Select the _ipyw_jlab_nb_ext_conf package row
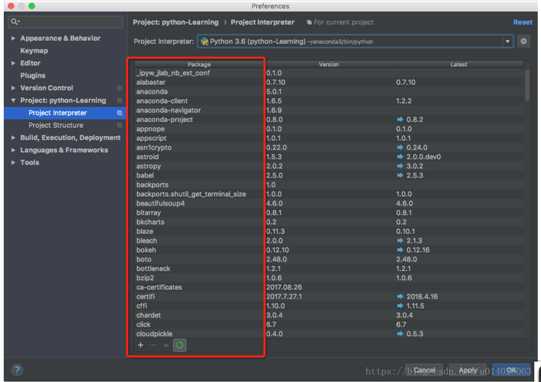541x382 pixels. click(x=329, y=73)
